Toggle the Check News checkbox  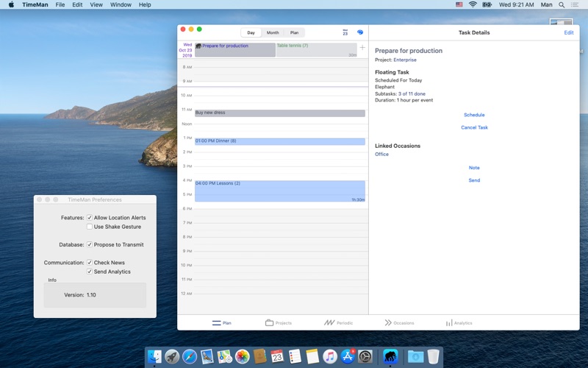[x=90, y=263]
